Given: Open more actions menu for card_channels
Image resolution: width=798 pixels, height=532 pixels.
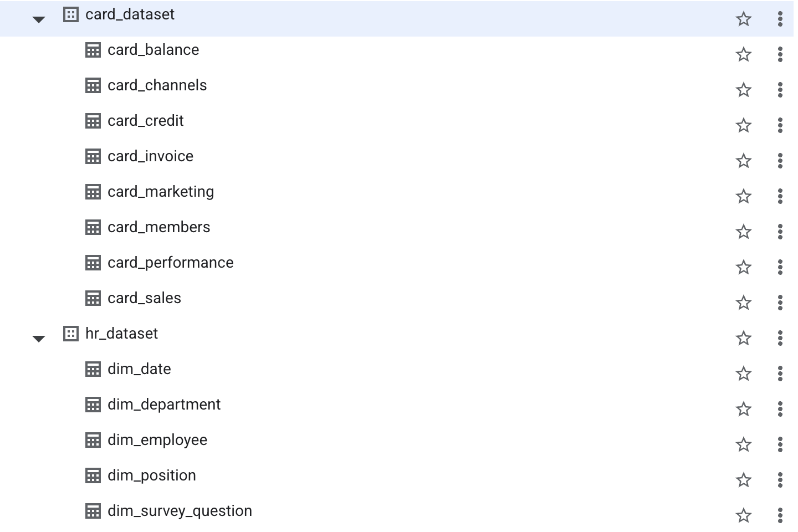Looking at the screenshot, I should coord(780,90).
